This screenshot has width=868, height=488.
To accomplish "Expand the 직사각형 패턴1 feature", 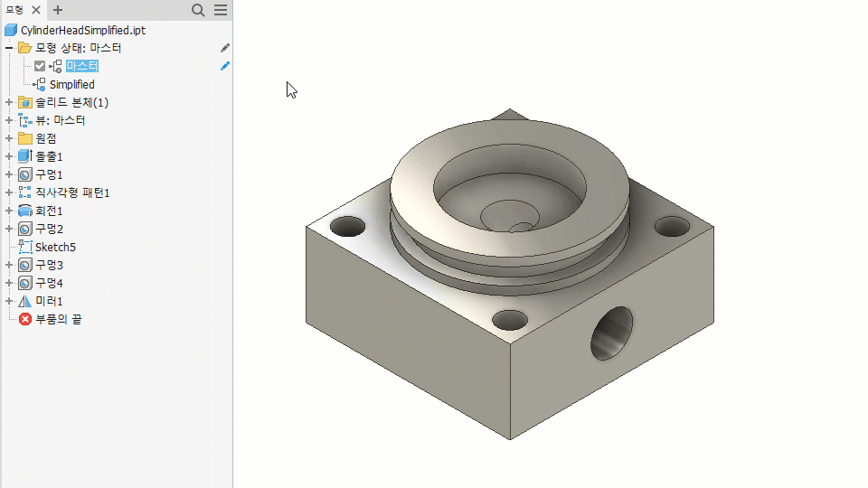I will [x=9, y=192].
